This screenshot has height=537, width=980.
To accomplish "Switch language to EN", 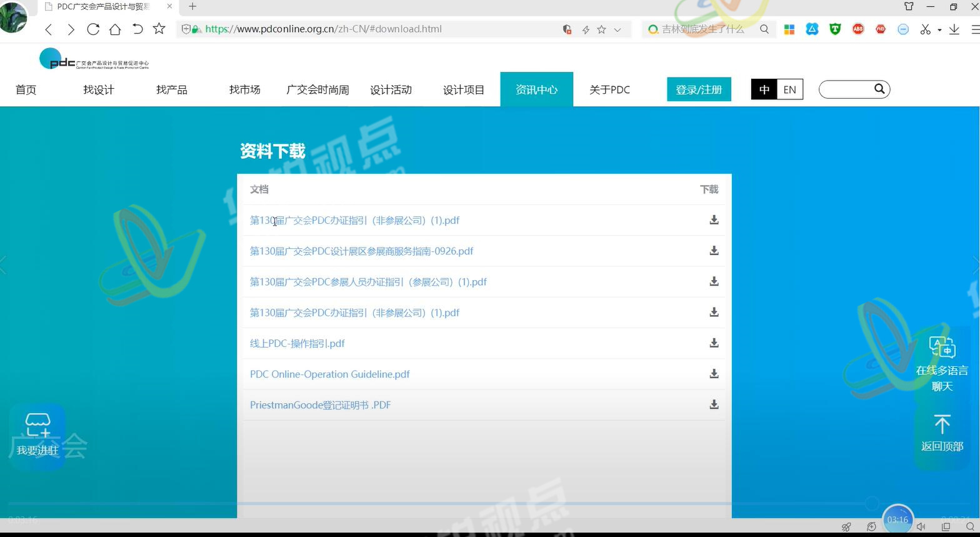I will pos(790,89).
